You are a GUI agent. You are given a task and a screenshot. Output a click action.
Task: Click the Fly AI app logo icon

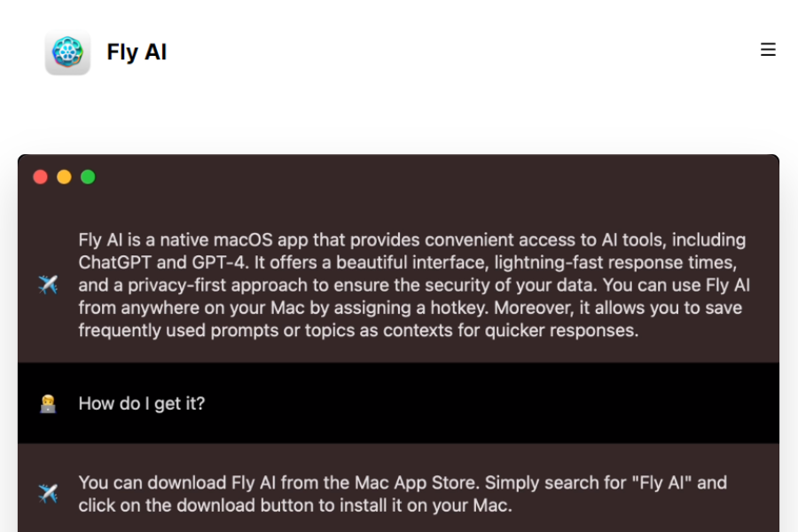click(x=67, y=52)
